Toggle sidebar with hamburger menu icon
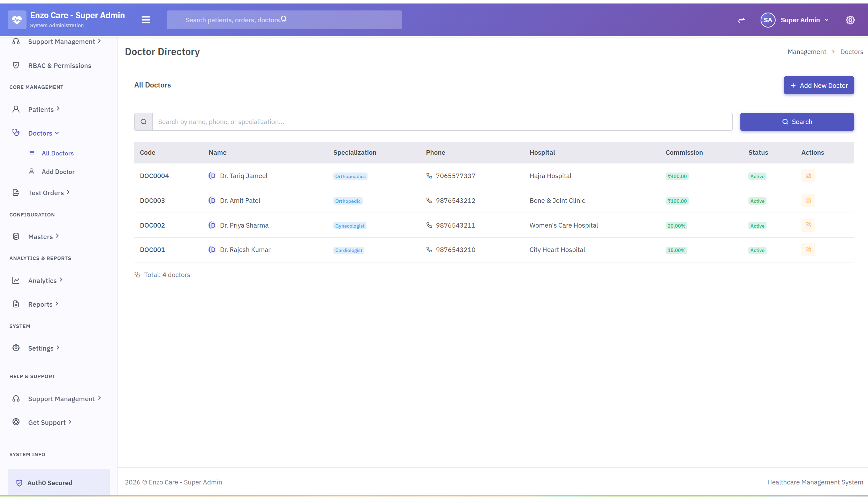The height and width of the screenshot is (497, 868). pos(146,20)
